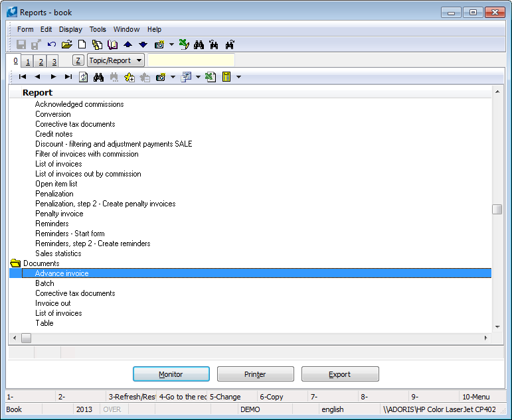
Task: Click the 10-Menu function key
Action: tap(481, 397)
